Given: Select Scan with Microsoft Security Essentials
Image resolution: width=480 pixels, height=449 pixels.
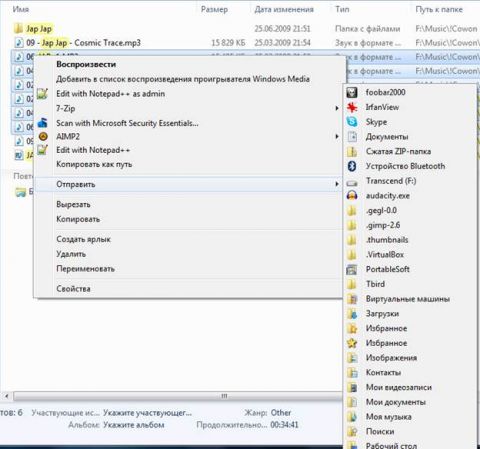Looking at the screenshot, I should (x=127, y=123).
